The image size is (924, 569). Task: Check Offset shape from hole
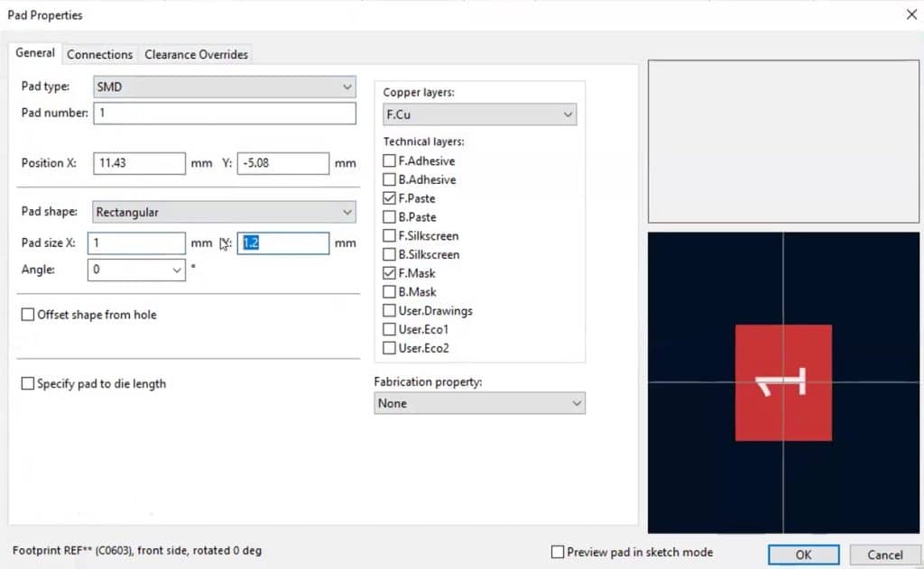[27, 314]
